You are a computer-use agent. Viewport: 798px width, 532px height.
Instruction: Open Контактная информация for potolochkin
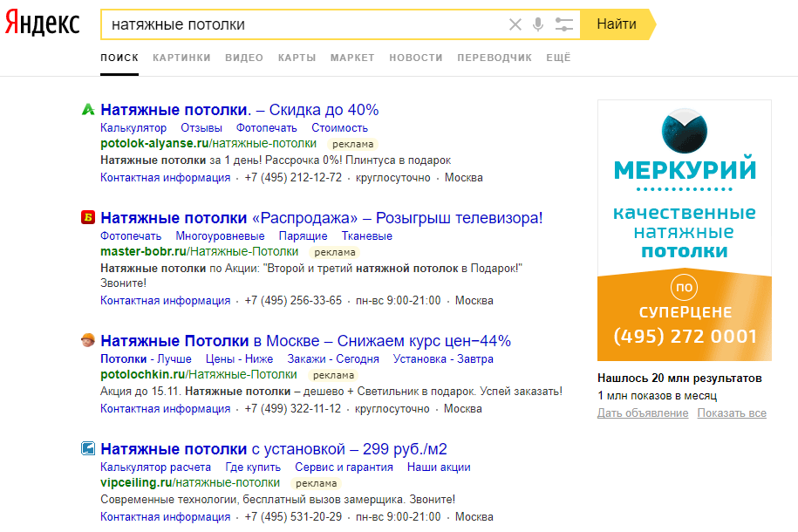166,409
